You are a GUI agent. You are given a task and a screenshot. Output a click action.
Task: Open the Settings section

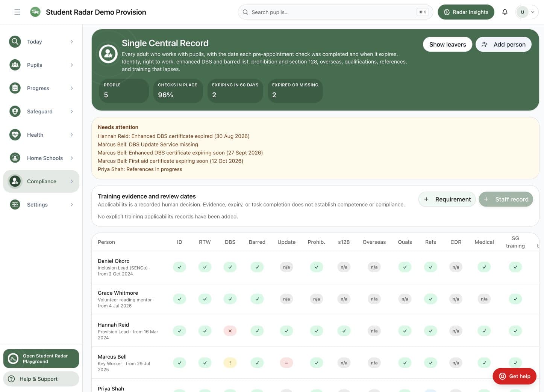point(41,205)
